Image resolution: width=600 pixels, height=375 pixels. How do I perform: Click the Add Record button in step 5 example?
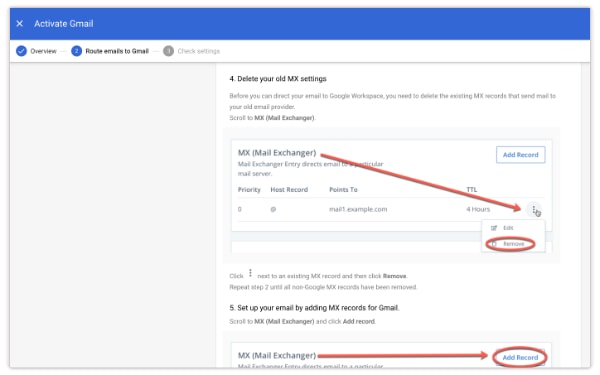pos(520,357)
